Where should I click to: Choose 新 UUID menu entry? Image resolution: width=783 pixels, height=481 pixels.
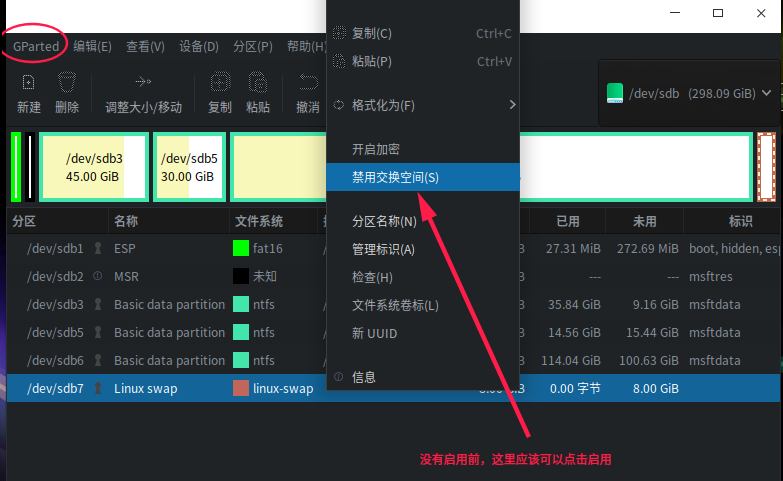pyautogui.click(x=423, y=333)
